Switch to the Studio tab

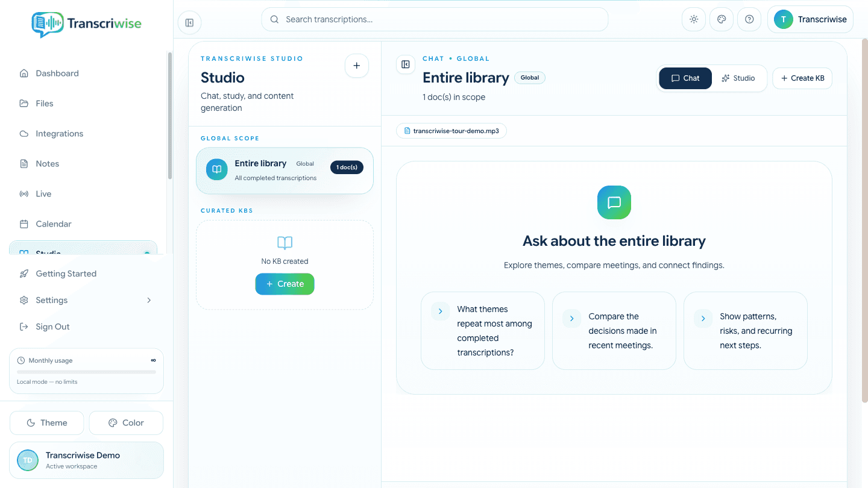click(738, 78)
